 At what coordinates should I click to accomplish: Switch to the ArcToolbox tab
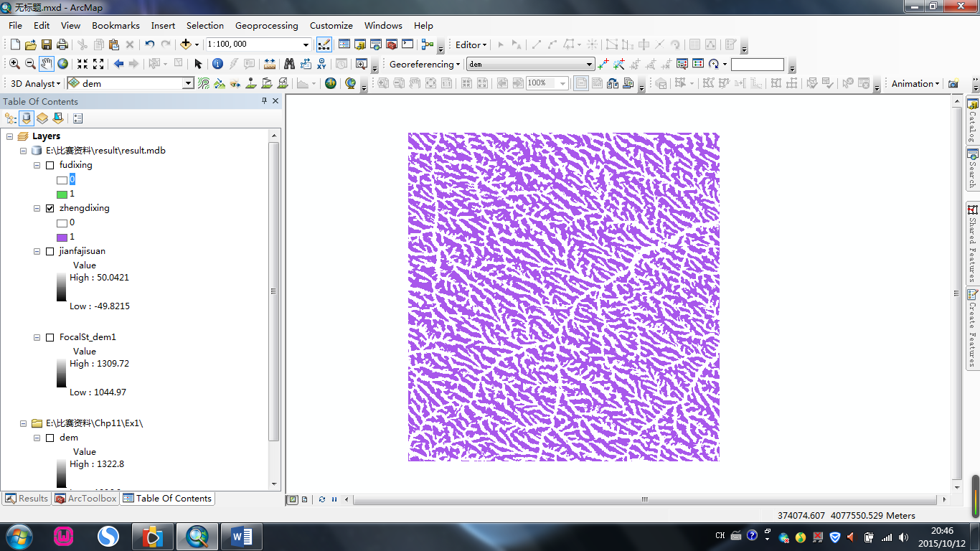point(85,499)
